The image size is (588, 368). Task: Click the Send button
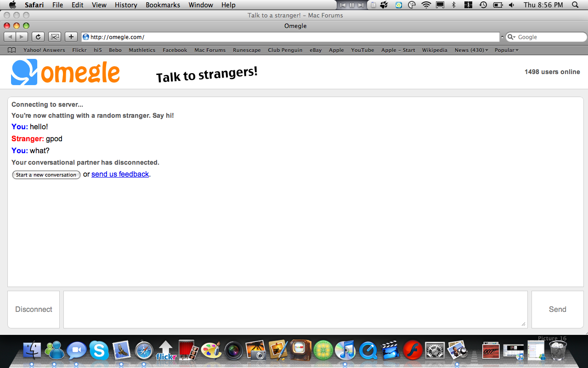tap(558, 310)
